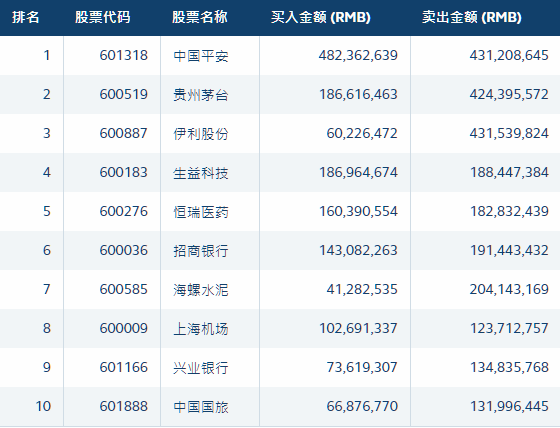This screenshot has height=428, width=560.
Task: Select stock code 600276
Action: point(124,211)
